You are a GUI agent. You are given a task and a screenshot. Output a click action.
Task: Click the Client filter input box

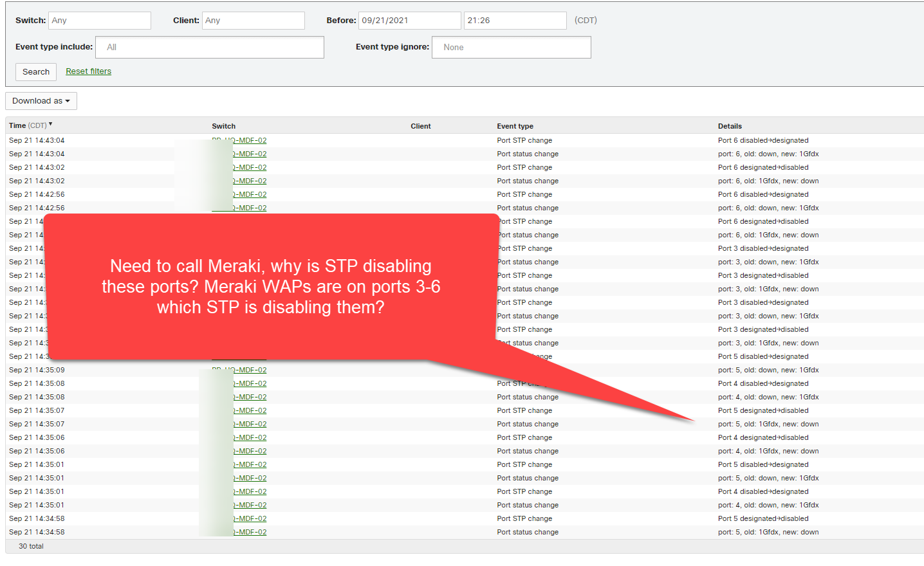tap(253, 20)
